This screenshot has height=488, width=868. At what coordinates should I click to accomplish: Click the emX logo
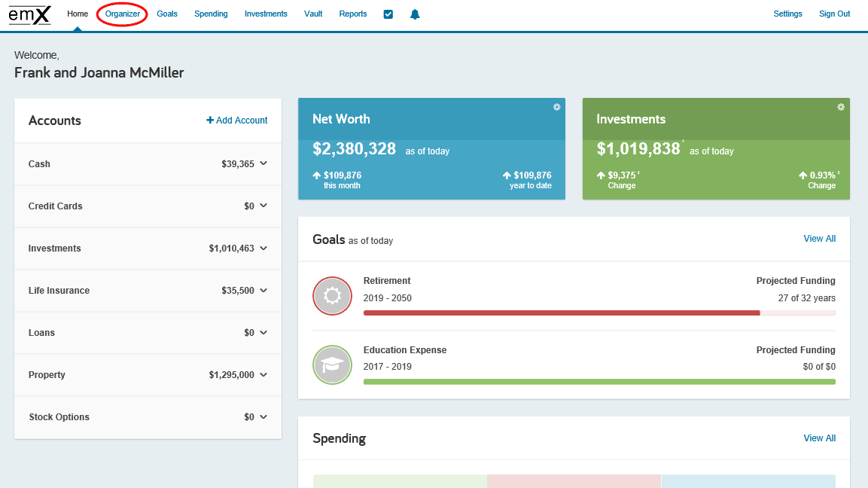pos(29,14)
